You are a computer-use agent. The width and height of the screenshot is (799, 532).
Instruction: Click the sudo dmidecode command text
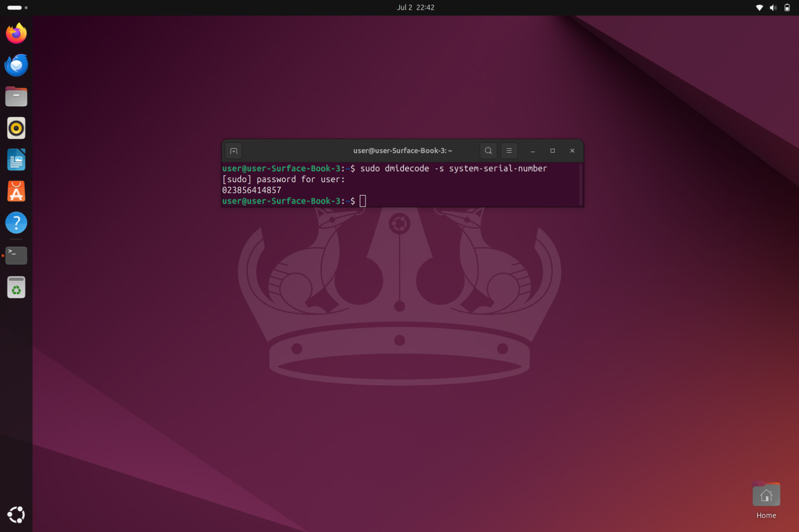453,169
